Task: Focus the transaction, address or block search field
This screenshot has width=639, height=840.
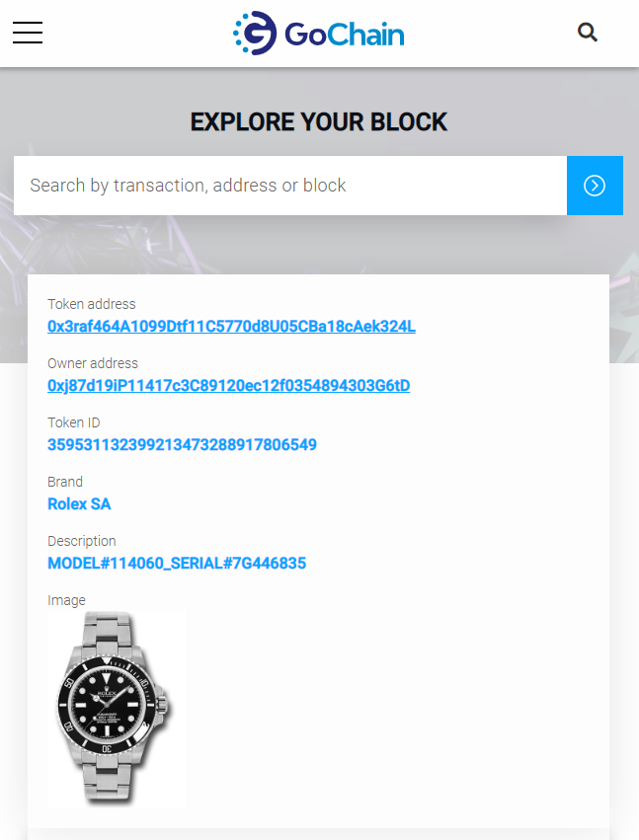Action: click(289, 186)
